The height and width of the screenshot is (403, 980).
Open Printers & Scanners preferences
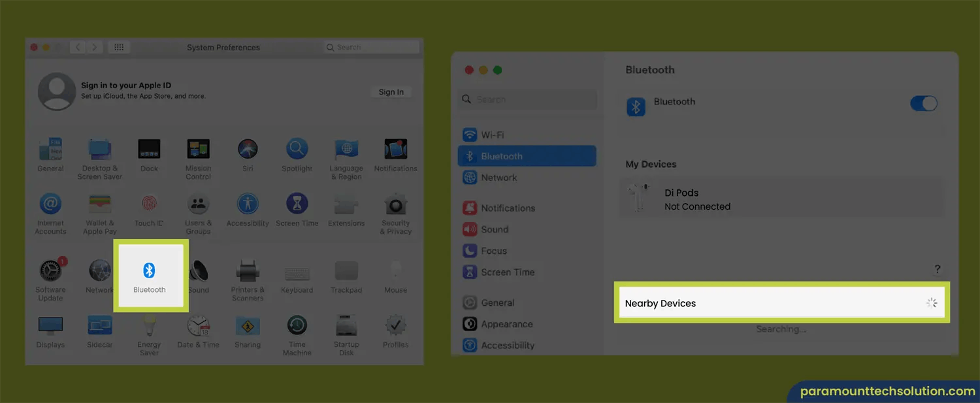click(x=248, y=280)
